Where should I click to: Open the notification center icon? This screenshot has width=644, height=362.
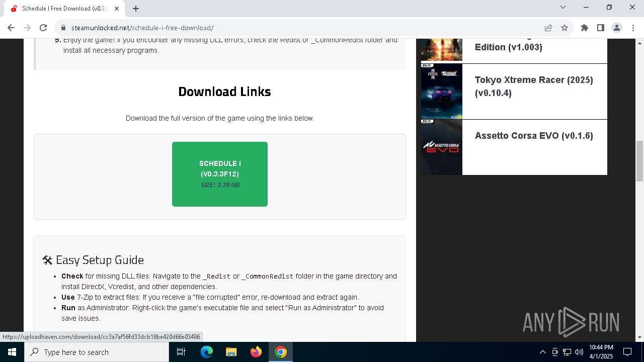tap(627, 352)
